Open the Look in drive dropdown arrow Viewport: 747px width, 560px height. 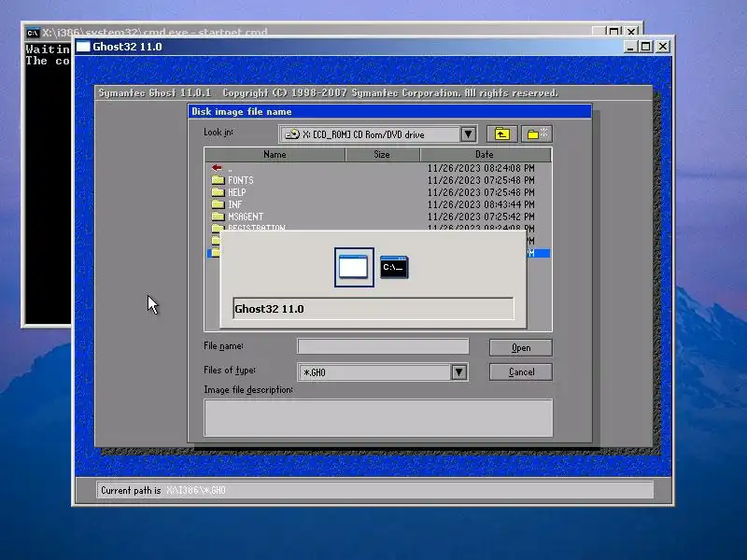(x=469, y=134)
